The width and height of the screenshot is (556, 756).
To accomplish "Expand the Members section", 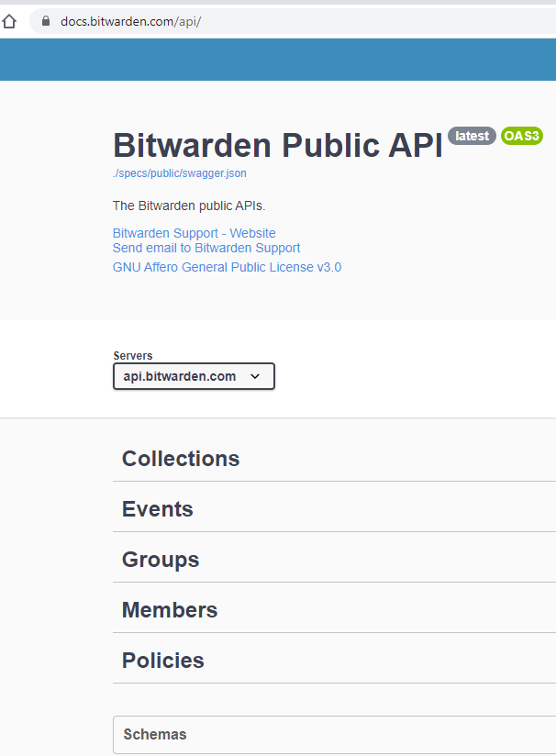I will [334, 610].
